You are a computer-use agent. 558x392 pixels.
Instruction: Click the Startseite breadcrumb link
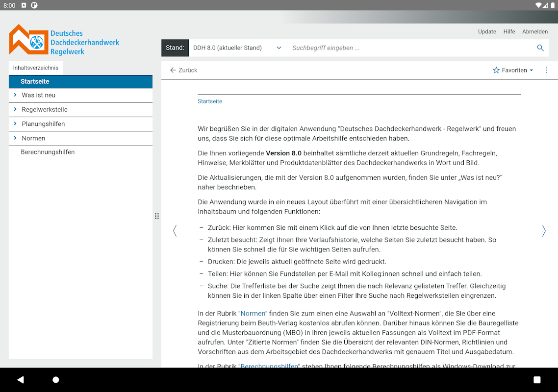209,101
